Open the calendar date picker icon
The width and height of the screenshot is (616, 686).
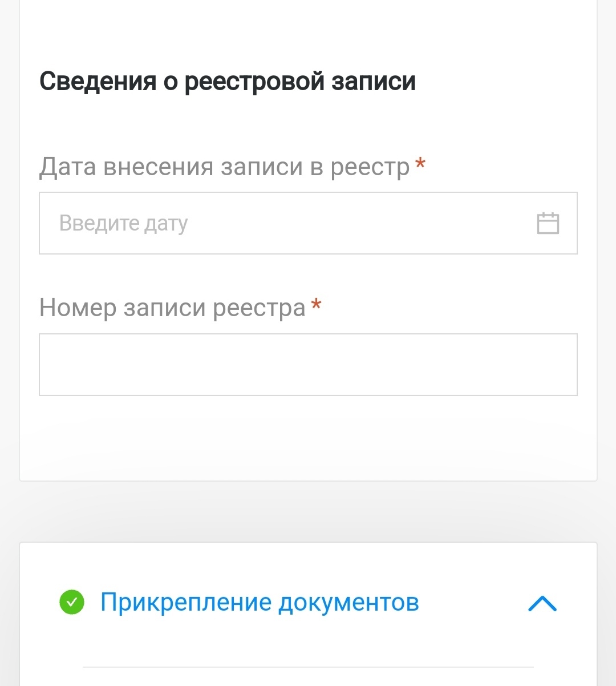click(x=548, y=223)
